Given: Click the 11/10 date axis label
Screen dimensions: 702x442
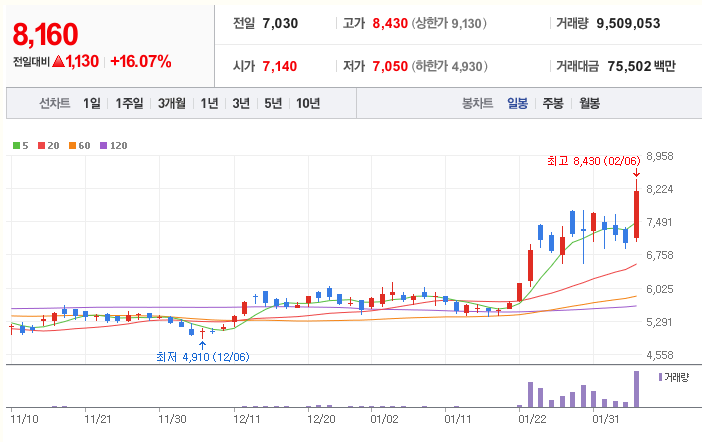Looking at the screenshot, I should click(24, 419).
